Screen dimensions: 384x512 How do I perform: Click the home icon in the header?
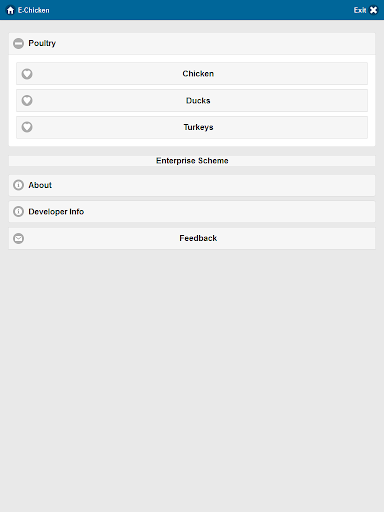[x=11, y=10]
